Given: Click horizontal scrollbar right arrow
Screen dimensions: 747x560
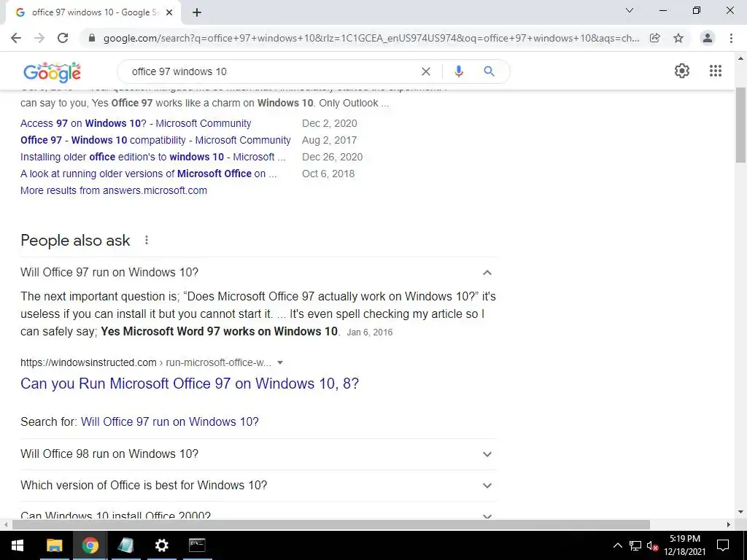Looking at the screenshot, I should coord(729,524).
